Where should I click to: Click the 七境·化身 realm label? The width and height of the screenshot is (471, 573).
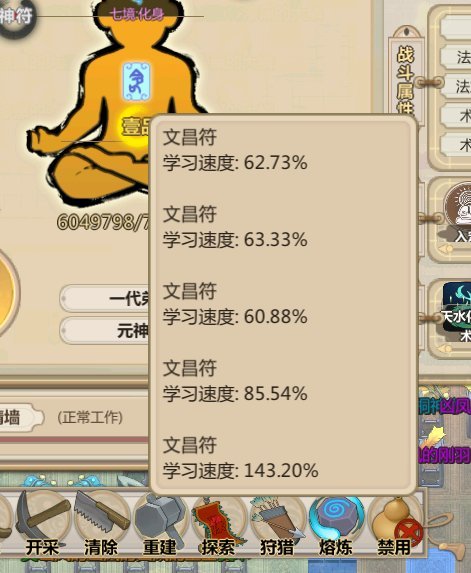(x=137, y=15)
